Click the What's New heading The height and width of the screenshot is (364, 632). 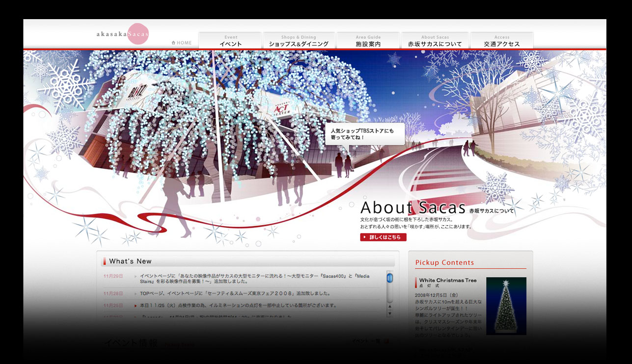[130, 261]
